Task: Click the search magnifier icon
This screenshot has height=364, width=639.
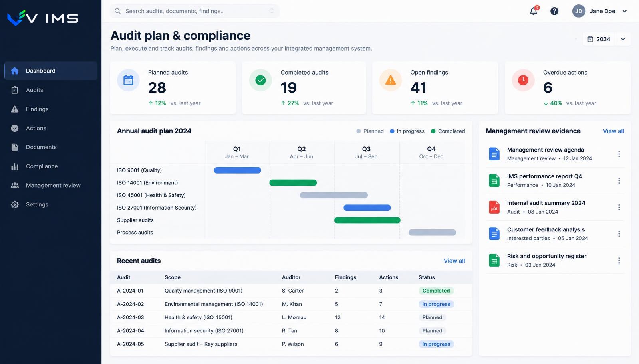Action: tap(117, 11)
